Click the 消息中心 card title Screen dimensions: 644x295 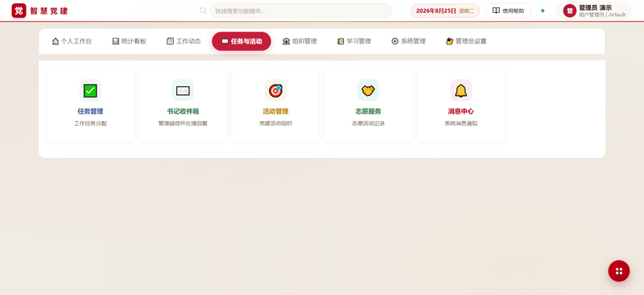click(x=460, y=111)
